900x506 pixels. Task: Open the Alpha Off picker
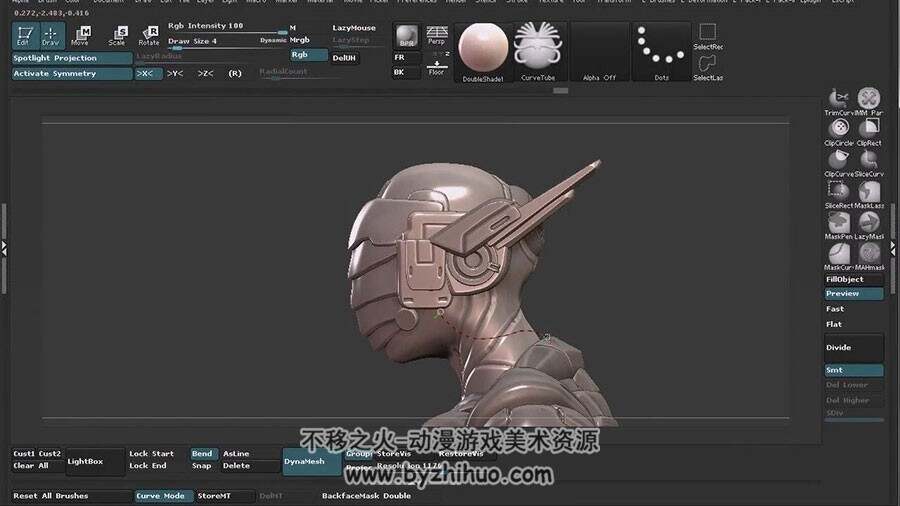pyautogui.click(x=599, y=52)
